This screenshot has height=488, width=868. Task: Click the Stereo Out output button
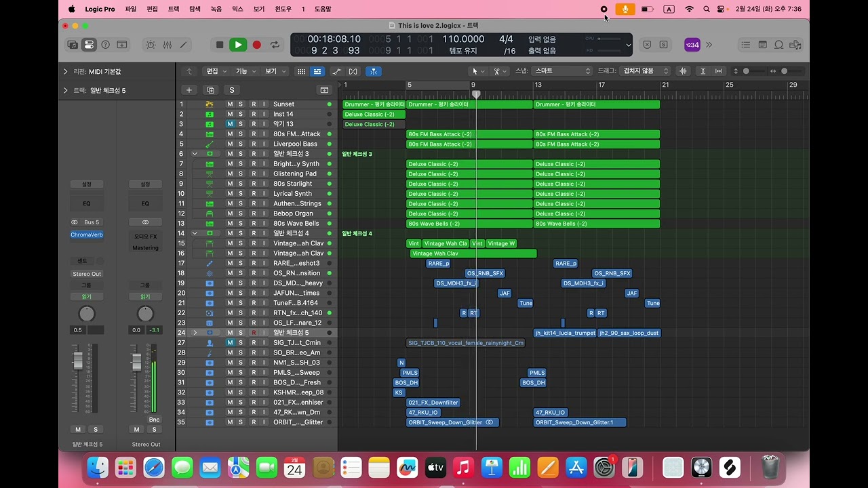click(x=87, y=274)
